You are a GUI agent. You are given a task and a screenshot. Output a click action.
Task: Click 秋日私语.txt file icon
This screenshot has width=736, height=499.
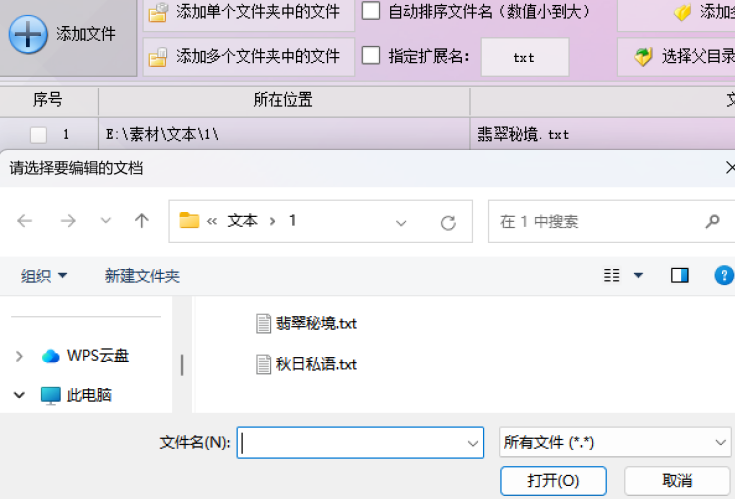coord(263,365)
